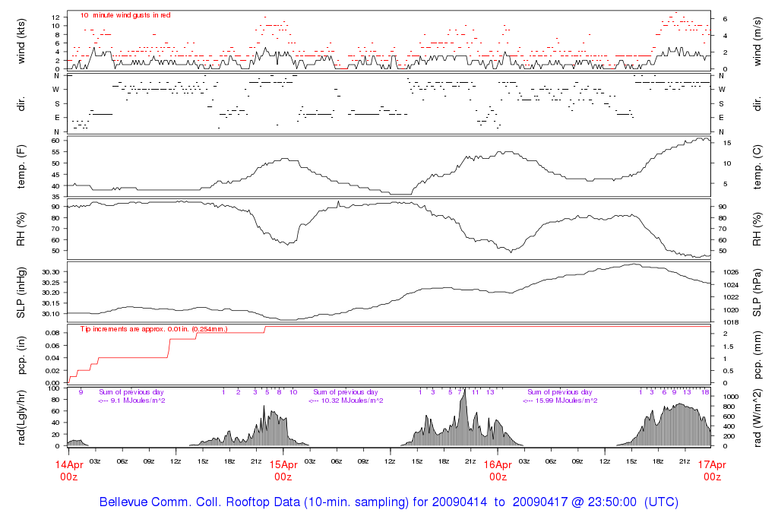Click the "wind (m/s)" axis label
This screenshot has width=778, height=532.
click(x=757, y=42)
